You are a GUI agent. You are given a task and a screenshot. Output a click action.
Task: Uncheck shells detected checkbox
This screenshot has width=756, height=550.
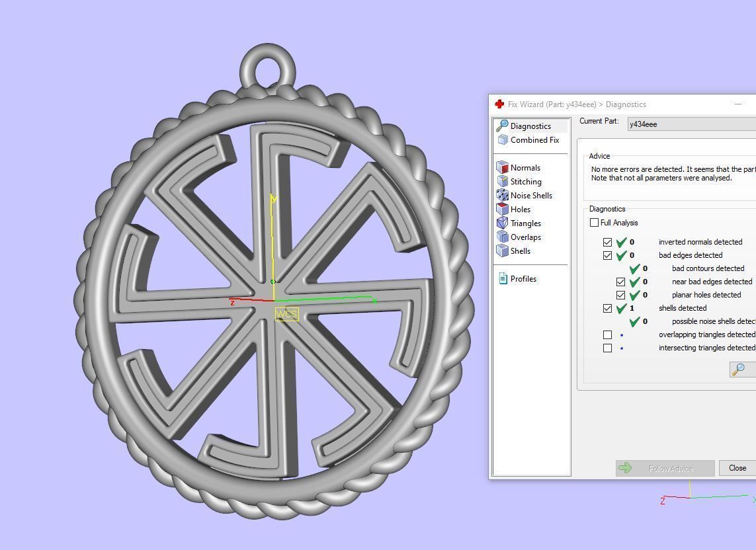(x=607, y=309)
